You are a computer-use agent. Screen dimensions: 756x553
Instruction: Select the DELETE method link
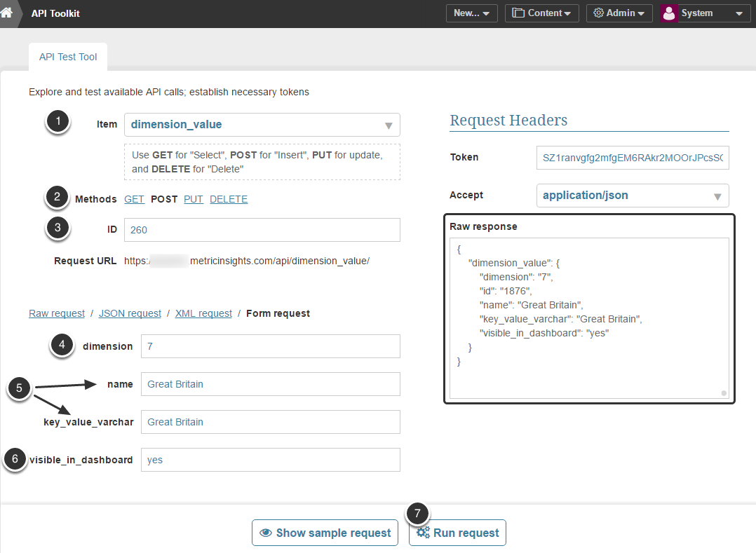point(229,199)
